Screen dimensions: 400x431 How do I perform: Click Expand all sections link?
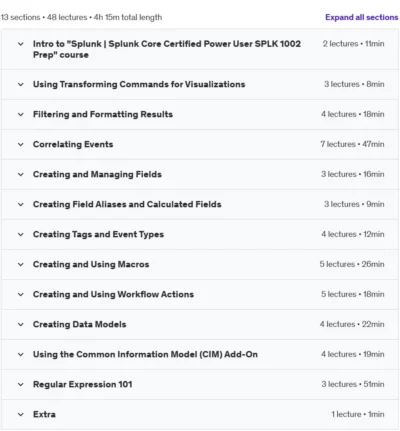[x=362, y=17]
